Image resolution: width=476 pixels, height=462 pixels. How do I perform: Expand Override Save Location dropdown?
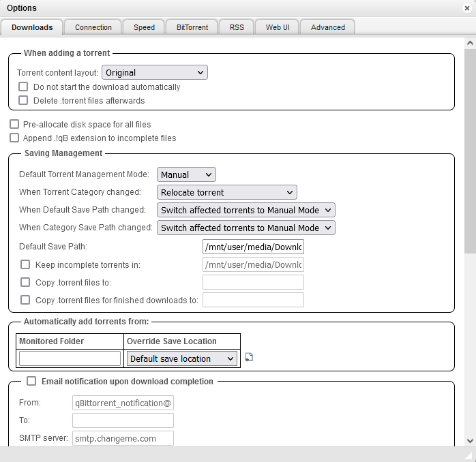[182, 358]
